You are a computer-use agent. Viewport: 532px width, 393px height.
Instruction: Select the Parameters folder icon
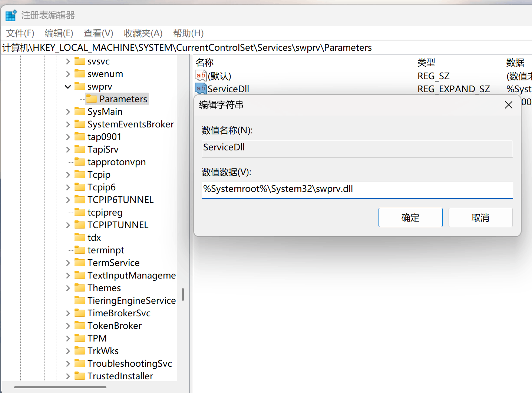(92, 99)
